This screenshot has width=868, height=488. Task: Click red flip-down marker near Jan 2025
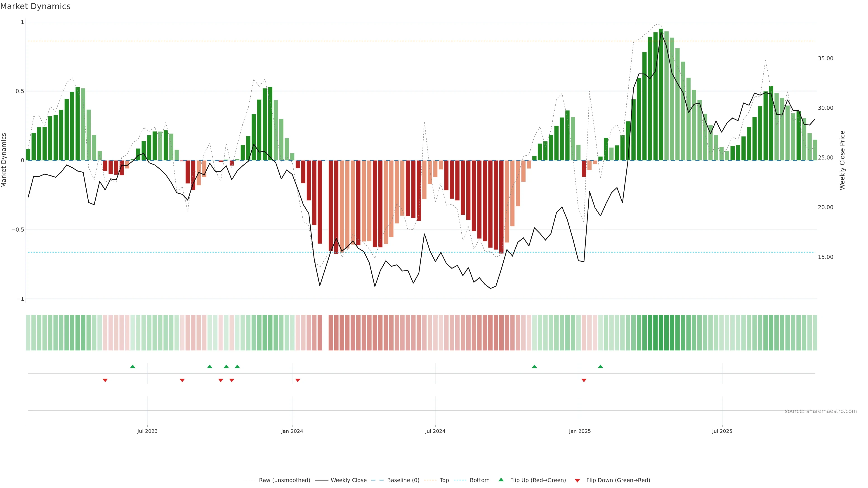pos(584,380)
